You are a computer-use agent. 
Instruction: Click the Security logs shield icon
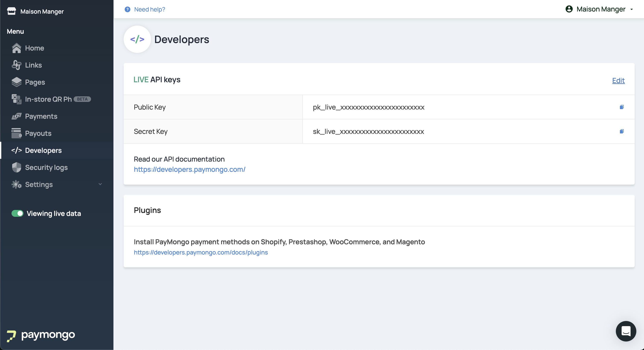pyautogui.click(x=16, y=167)
